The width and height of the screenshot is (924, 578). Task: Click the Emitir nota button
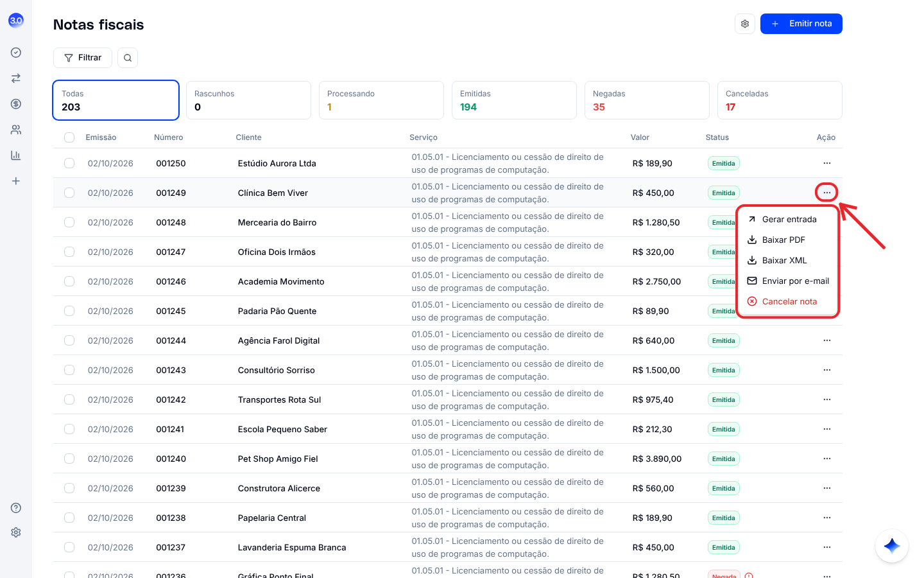(801, 24)
